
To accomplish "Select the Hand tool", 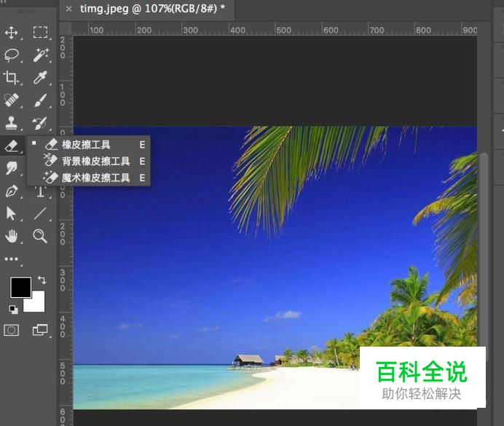I will coord(12,236).
